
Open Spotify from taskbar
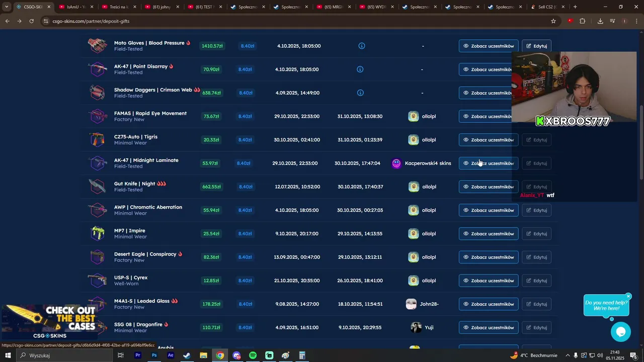[253, 355]
